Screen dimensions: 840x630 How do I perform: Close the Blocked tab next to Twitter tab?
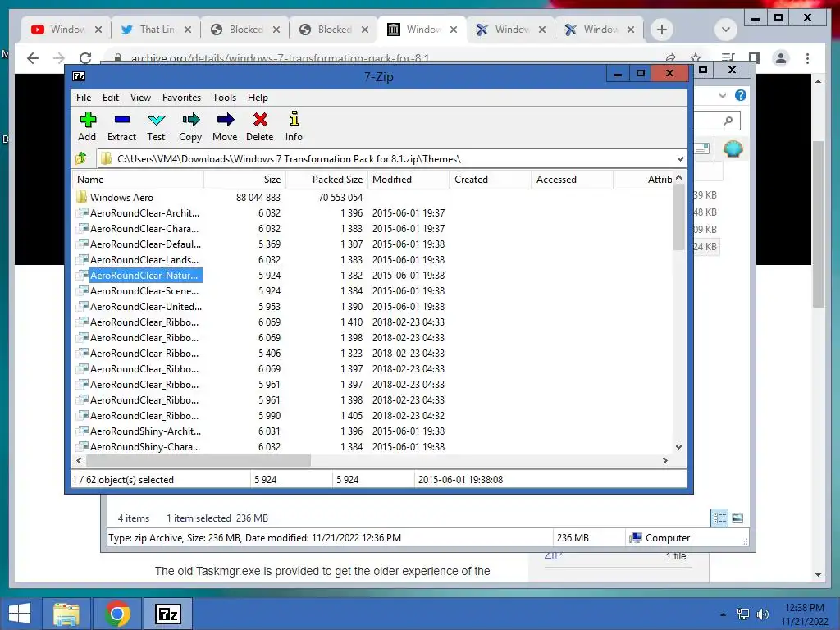(x=276, y=30)
